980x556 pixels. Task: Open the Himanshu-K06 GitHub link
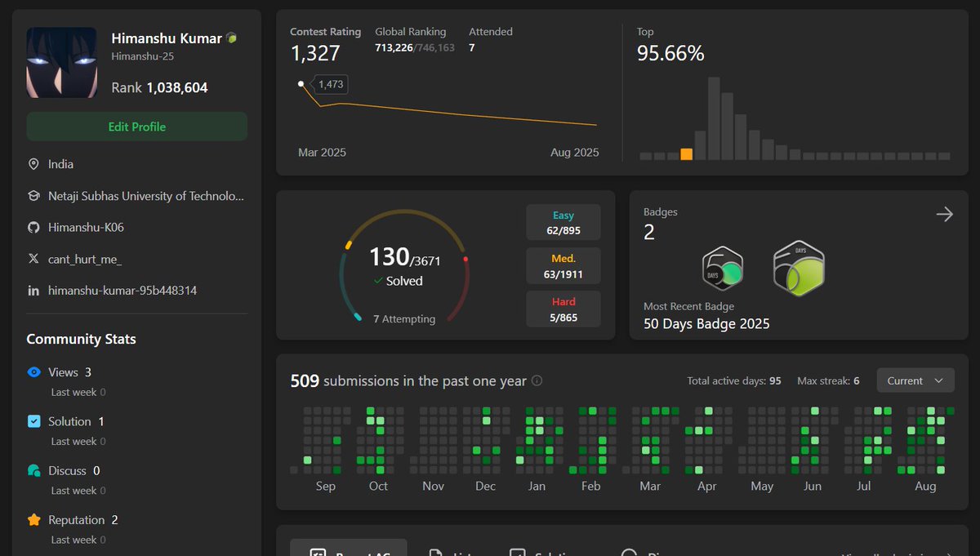[86, 228]
